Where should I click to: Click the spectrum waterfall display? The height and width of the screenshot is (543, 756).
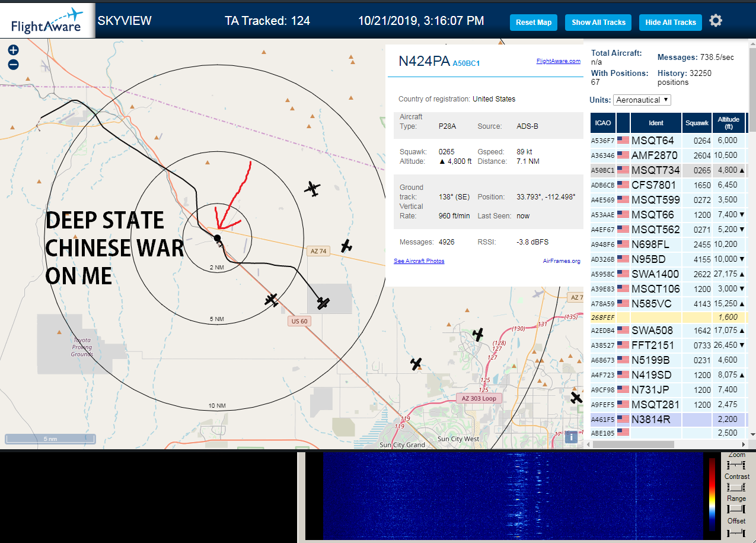(512, 496)
